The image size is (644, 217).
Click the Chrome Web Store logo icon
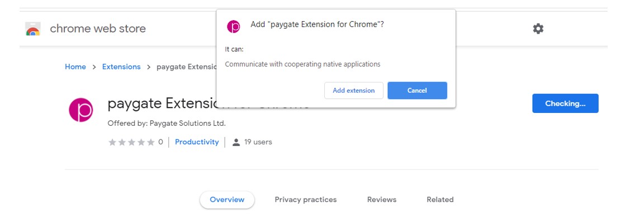click(33, 30)
